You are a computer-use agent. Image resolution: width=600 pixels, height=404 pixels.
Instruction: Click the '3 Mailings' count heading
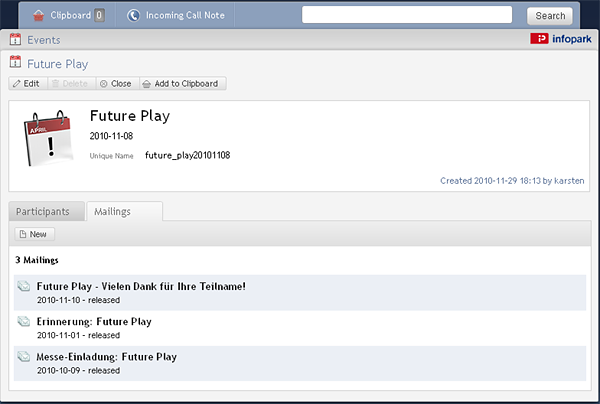[x=37, y=260]
